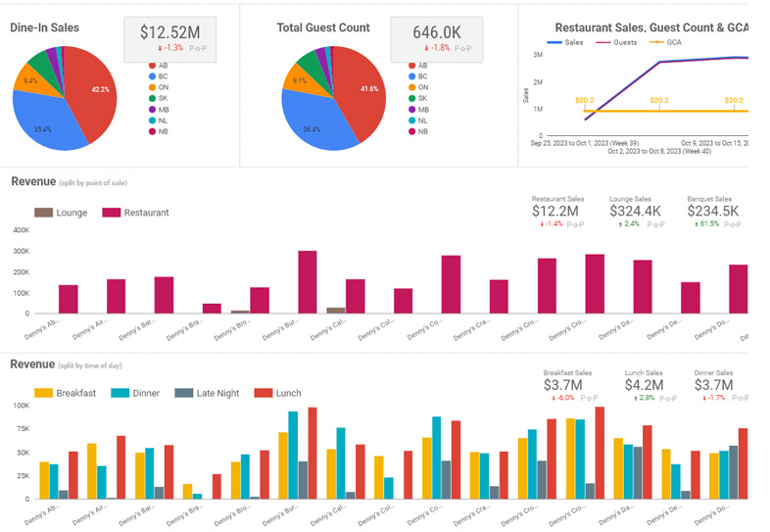Screen dimensions: 770x532
Task: Click the red down arrow beside -1.3%
Action: click(159, 47)
